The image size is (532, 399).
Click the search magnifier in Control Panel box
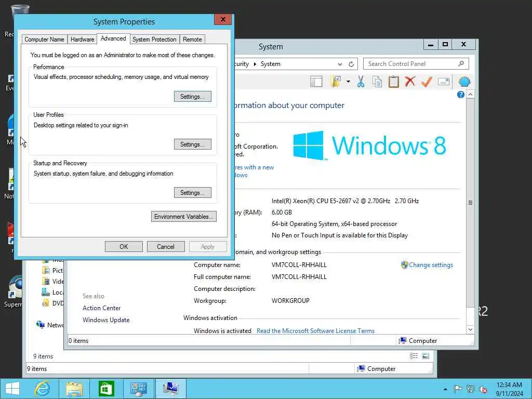pos(461,63)
